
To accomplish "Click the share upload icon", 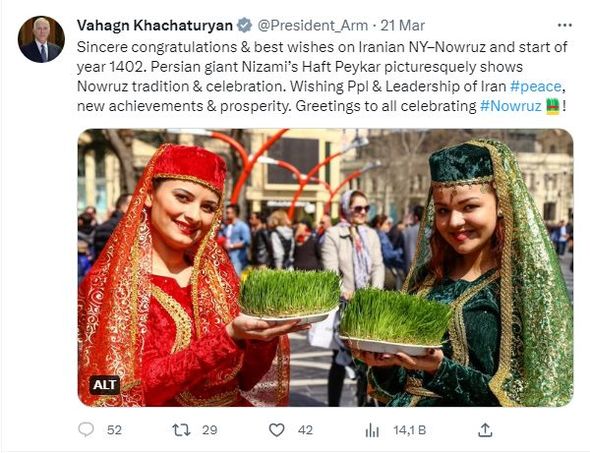I will 485,430.
